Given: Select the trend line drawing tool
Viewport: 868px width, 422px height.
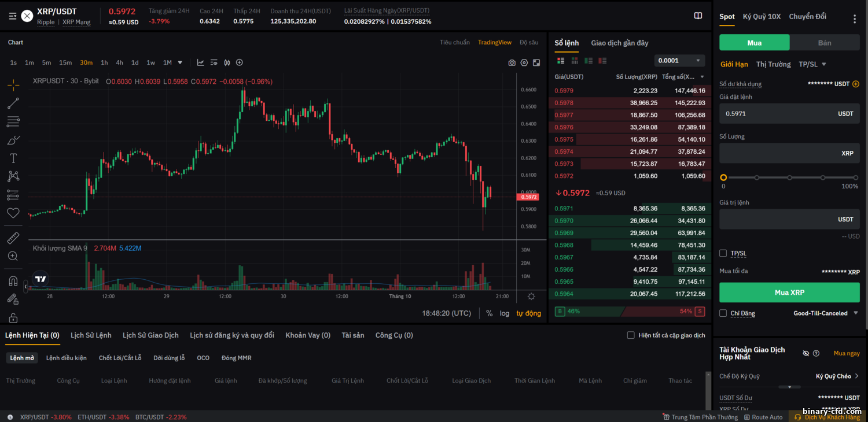Looking at the screenshot, I should click(x=13, y=103).
